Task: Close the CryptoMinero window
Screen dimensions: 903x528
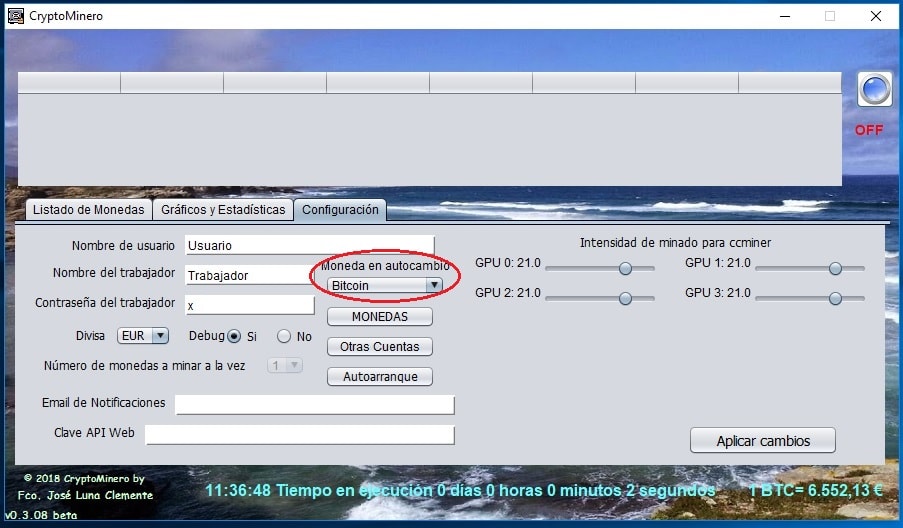Action: click(875, 16)
